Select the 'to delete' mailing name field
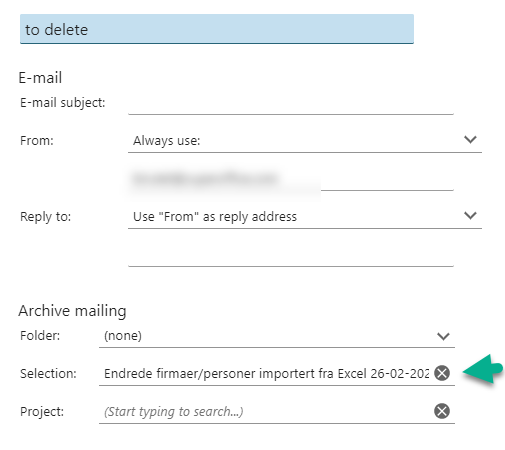Screen dimensions: 505x450 coord(217,29)
